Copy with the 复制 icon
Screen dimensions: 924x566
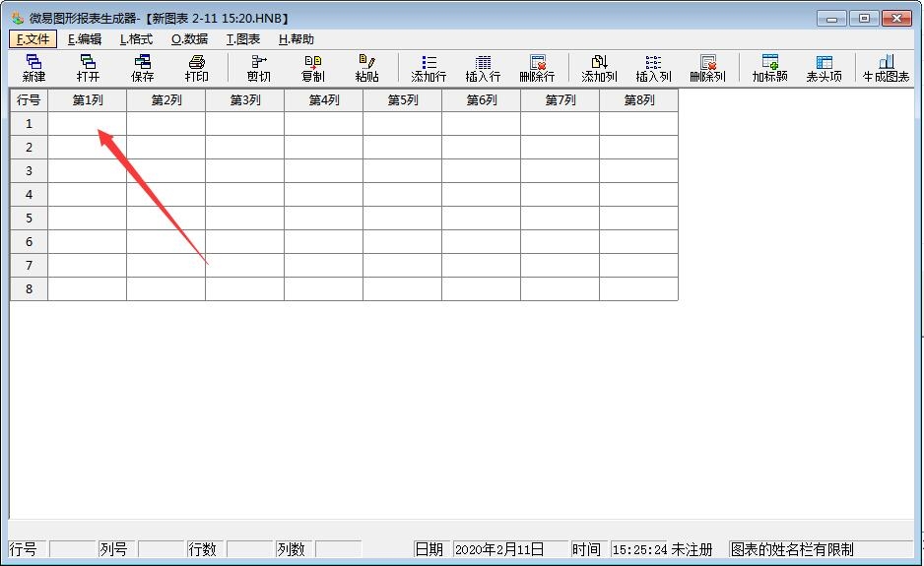(313, 68)
